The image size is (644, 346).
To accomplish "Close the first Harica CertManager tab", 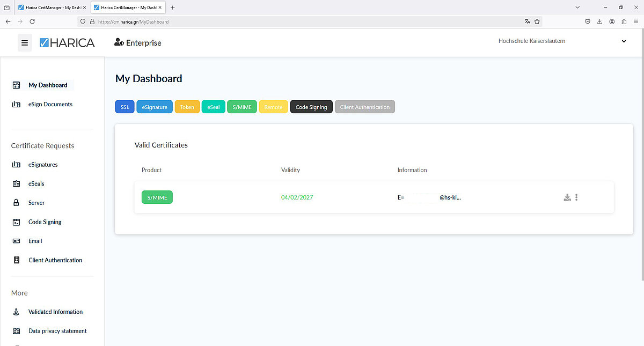I will pyautogui.click(x=84, y=8).
